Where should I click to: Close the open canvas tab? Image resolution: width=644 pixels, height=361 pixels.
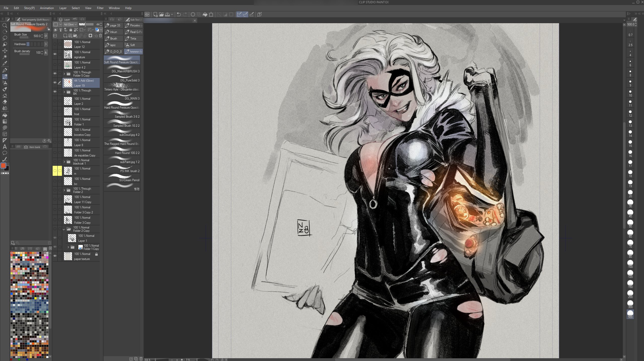(195, 21)
